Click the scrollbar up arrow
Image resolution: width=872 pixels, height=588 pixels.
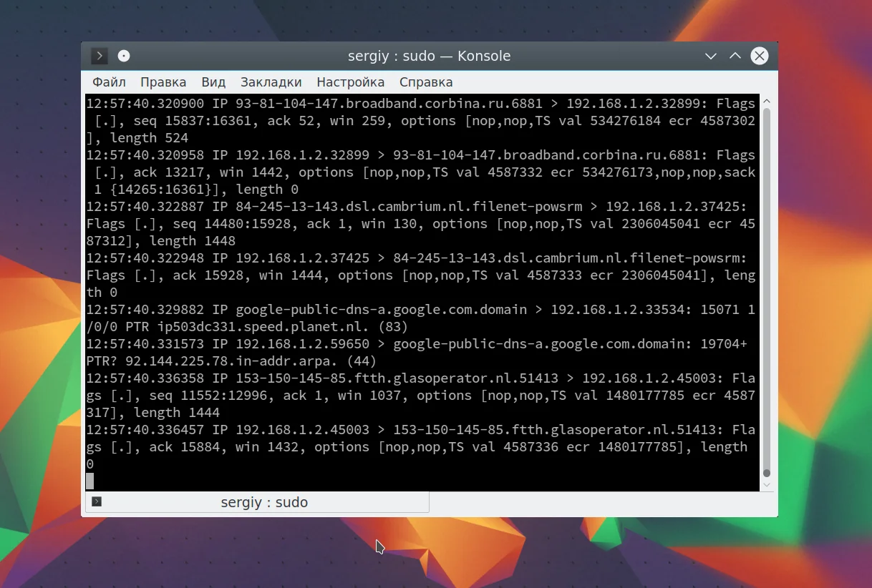click(x=767, y=102)
